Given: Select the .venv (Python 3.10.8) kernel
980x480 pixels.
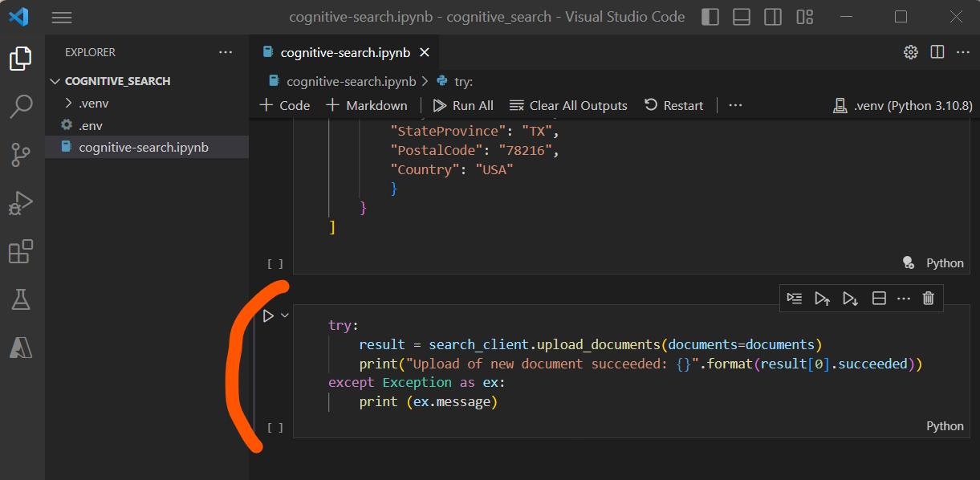Looking at the screenshot, I should [x=902, y=105].
